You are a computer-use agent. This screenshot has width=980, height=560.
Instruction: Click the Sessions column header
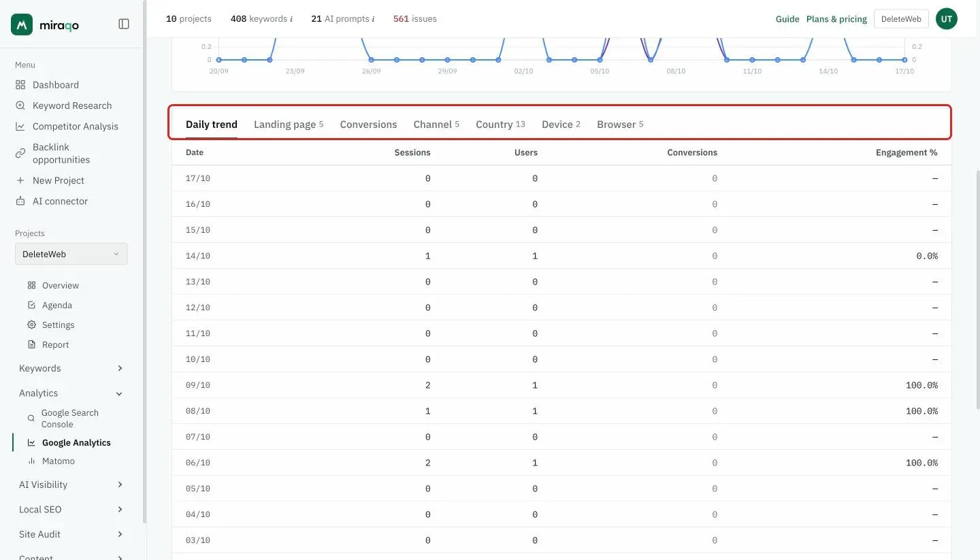(412, 152)
